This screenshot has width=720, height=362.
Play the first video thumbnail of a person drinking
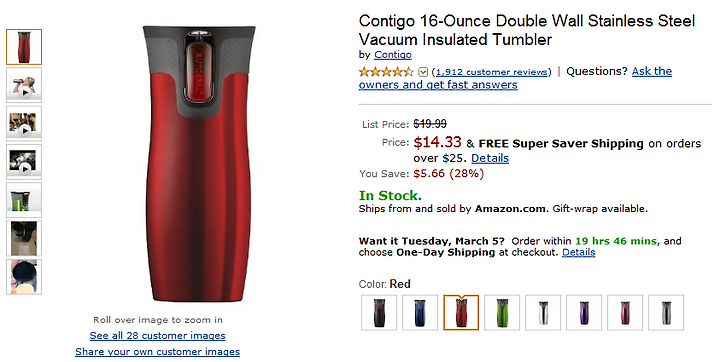pyautogui.click(x=24, y=85)
